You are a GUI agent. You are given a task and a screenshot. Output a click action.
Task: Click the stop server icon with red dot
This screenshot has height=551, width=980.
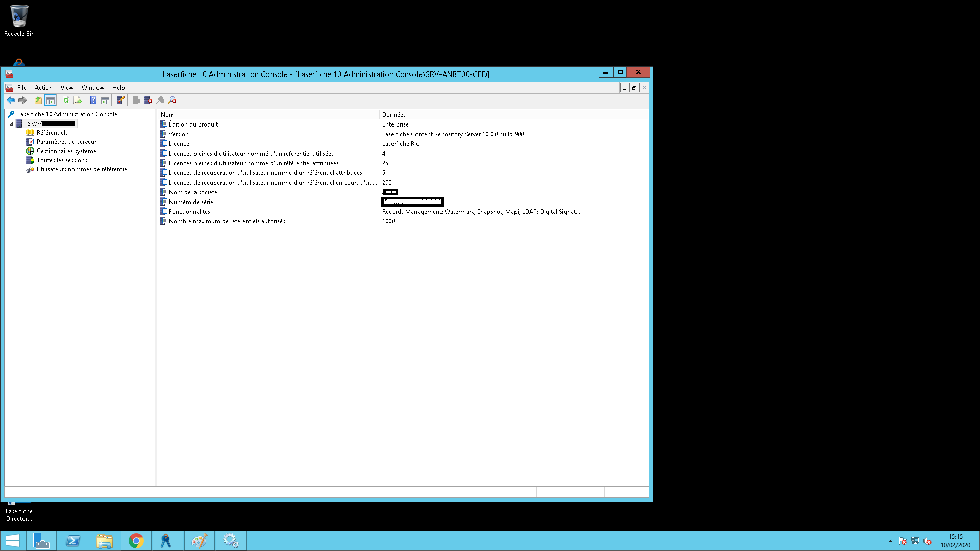click(x=148, y=101)
